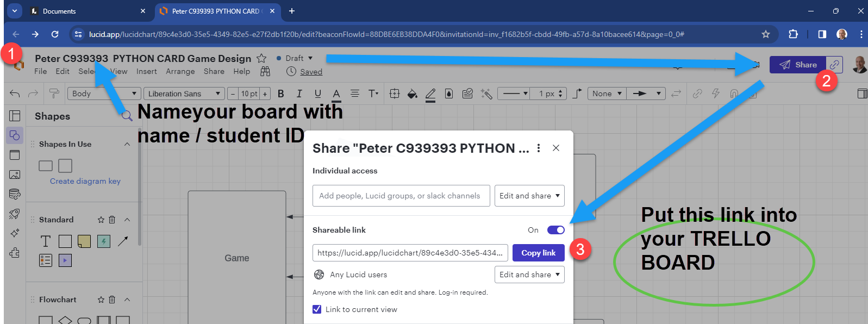Open the rocket quick actions sidebar icon
Image resolution: width=868 pixels, height=324 pixels.
coord(15,214)
